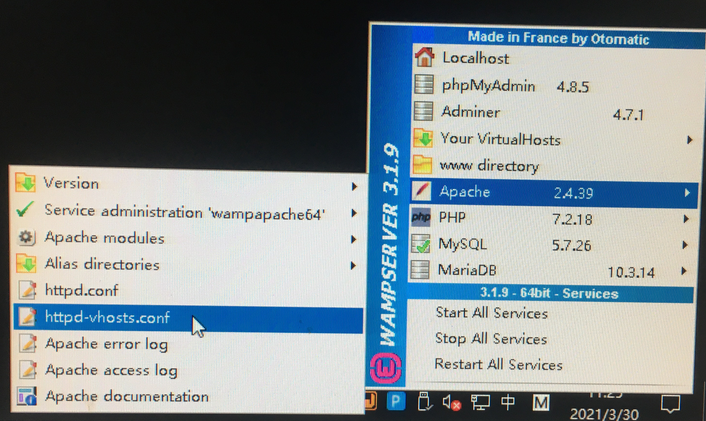Screen dimensions: 706x421
Task: Open the www directory folder icon
Action: (424, 166)
